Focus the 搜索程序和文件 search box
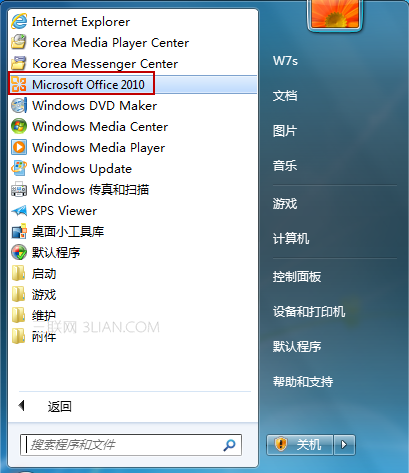 [x=131, y=445]
